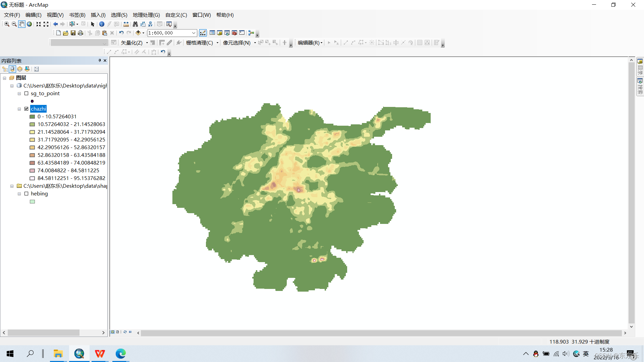
Task: Turn on the hebing layer checkbox
Action: pyautogui.click(x=26, y=194)
